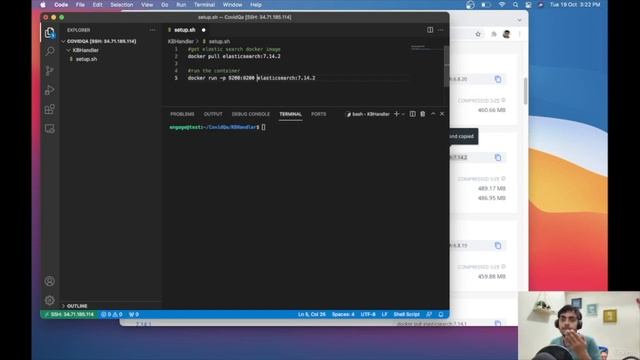Open bash - KBHandler terminal selector
640x360 pixels.
click(367, 114)
